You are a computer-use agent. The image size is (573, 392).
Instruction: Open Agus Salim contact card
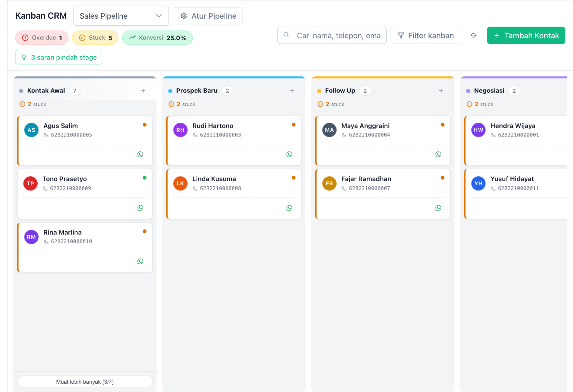[85, 141]
